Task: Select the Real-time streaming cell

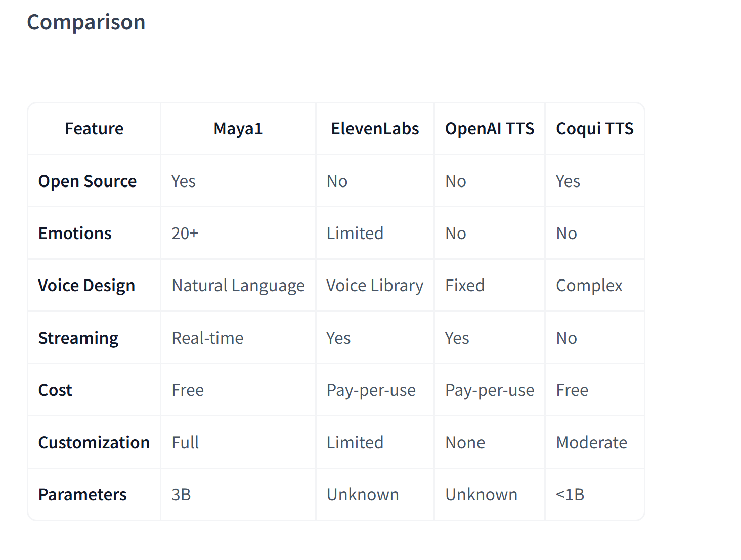Action: [207, 338]
